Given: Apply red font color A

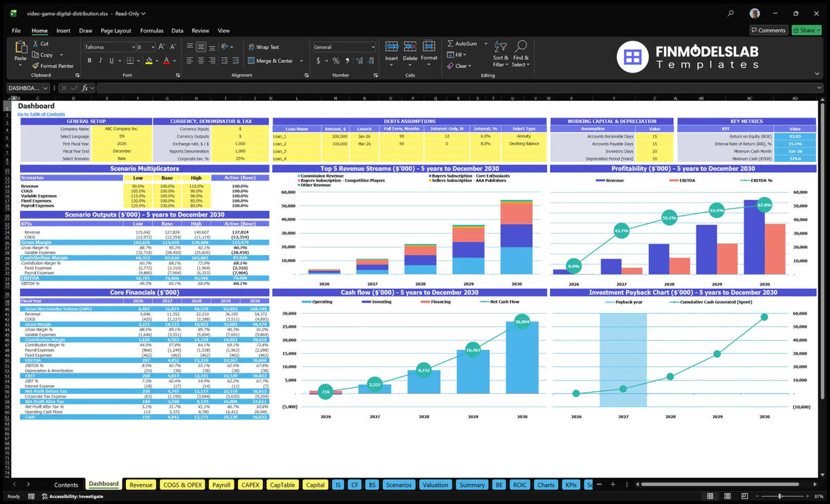Looking at the screenshot, I should coord(166,61).
